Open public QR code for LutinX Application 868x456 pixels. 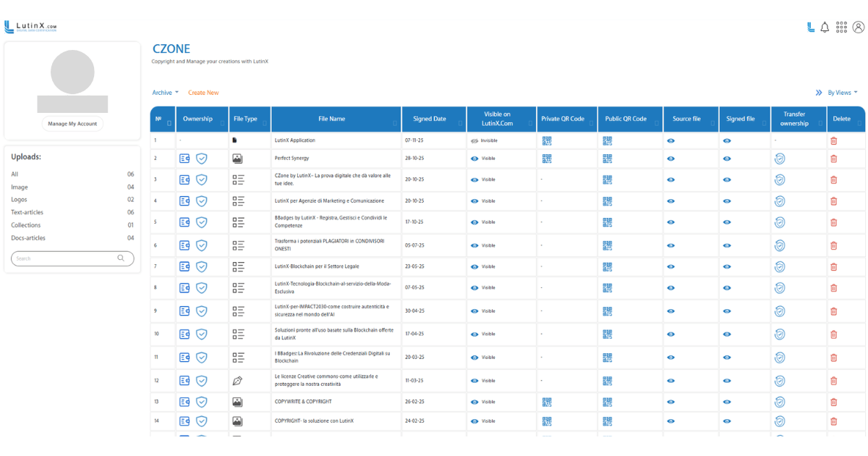point(608,140)
